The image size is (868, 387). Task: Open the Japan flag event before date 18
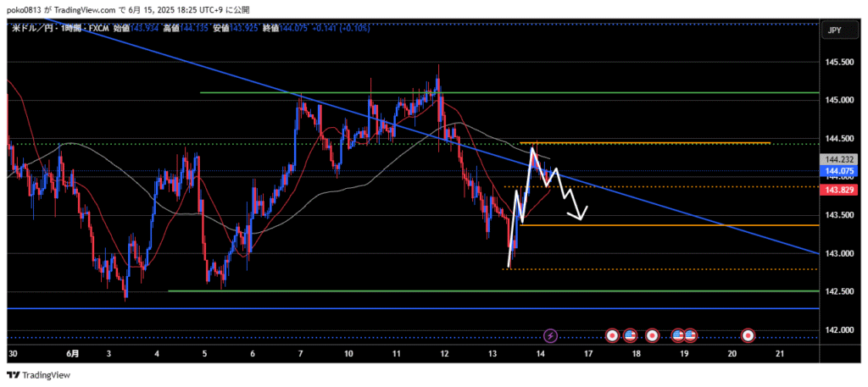point(613,336)
